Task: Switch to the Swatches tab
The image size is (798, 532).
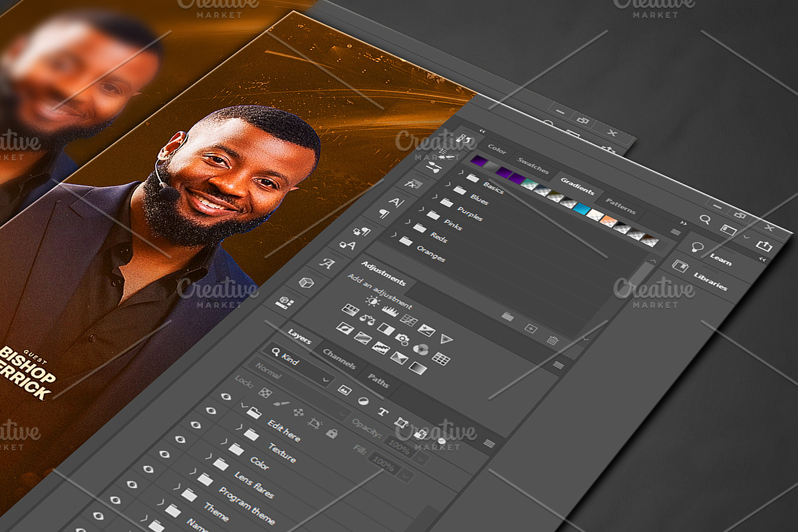Action: pos(533,166)
